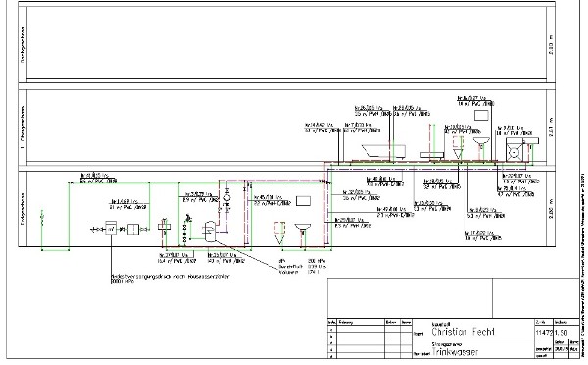Screen dimensions: 588x365
Task: Select the circulation pump circle symbol
Action: pos(227,197)
